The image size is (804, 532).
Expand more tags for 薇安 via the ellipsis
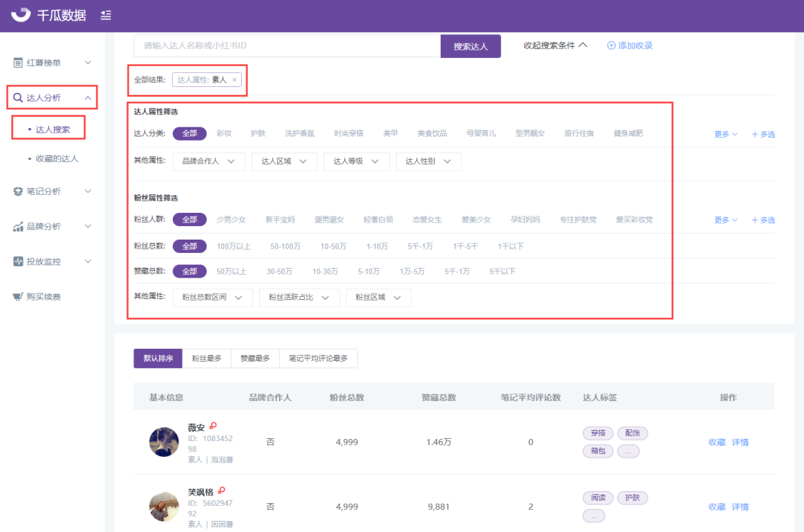[x=628, y=452]
